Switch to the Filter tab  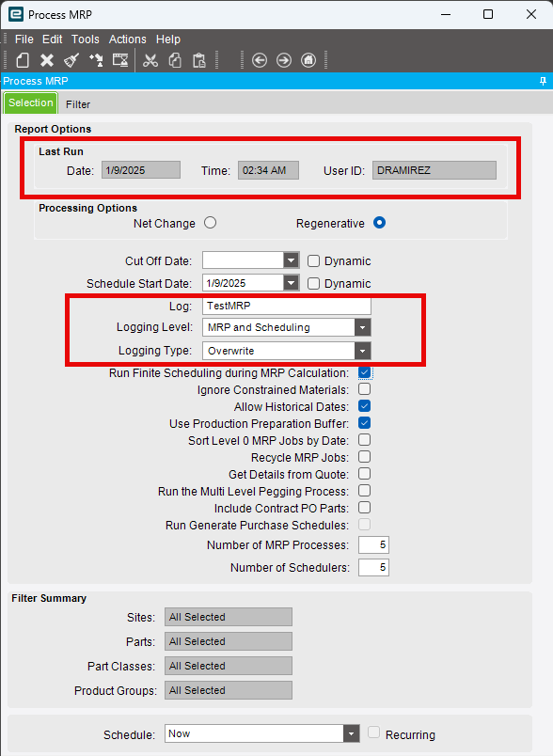tap(78, 104)
